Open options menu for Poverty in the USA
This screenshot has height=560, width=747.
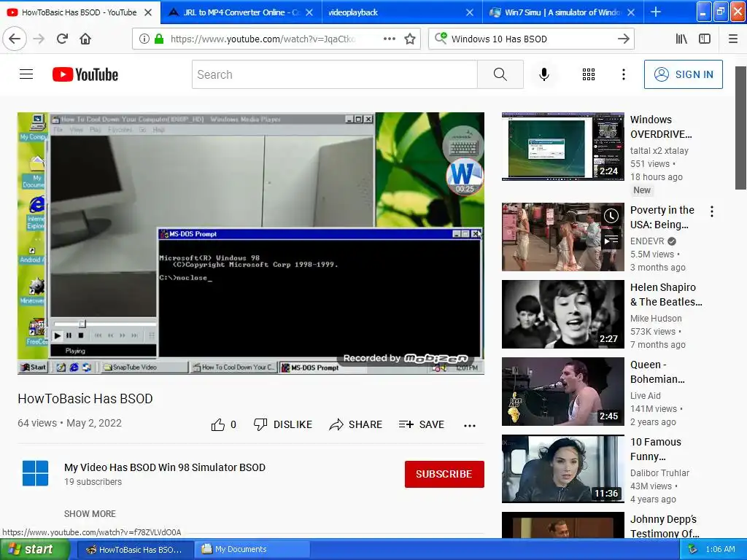pos(712,211)
